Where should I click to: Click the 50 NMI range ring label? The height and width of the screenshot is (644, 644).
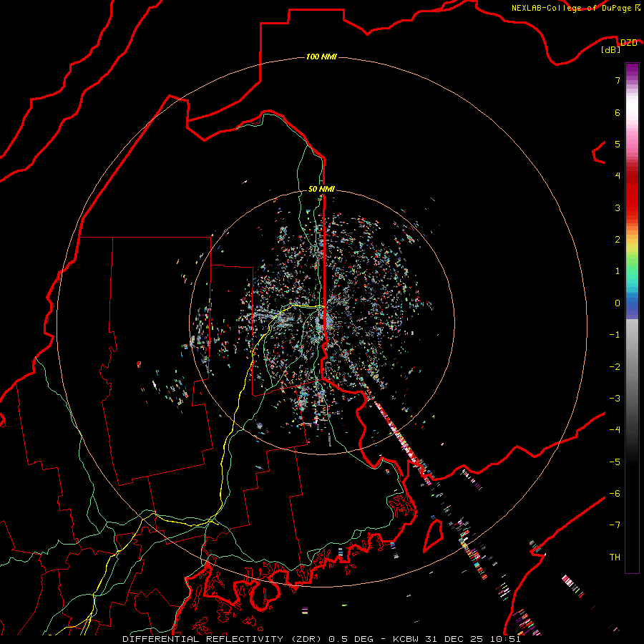[x=321, y=189]
